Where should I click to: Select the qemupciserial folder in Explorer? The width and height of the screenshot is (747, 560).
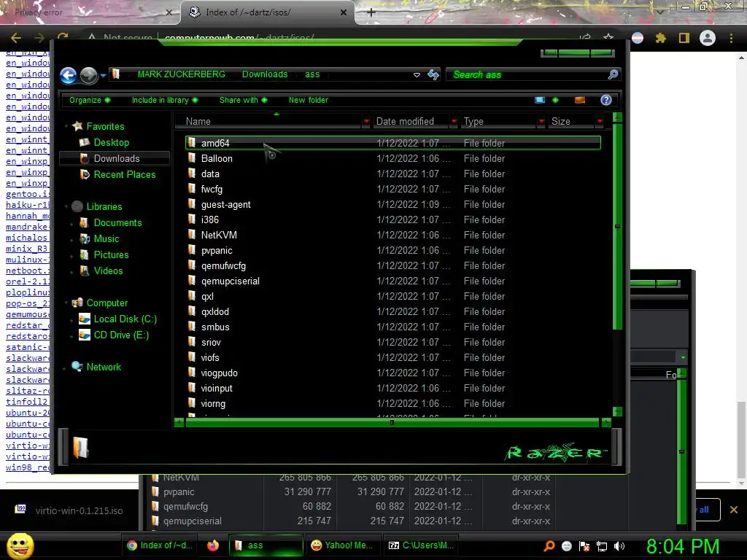pos(393,281)
